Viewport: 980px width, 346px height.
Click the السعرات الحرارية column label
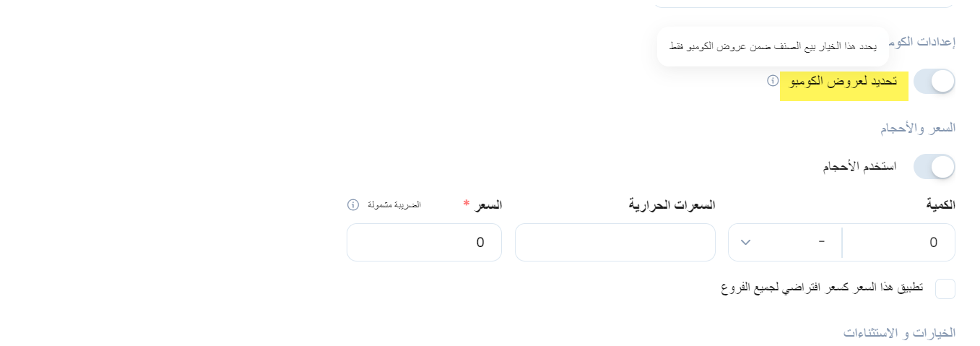(x=672, y=204)
